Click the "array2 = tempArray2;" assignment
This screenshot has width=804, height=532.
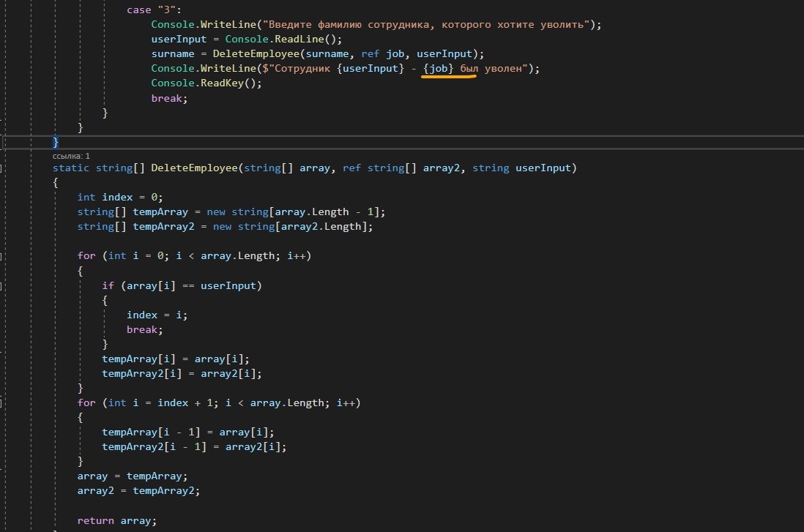coord(138,491)
